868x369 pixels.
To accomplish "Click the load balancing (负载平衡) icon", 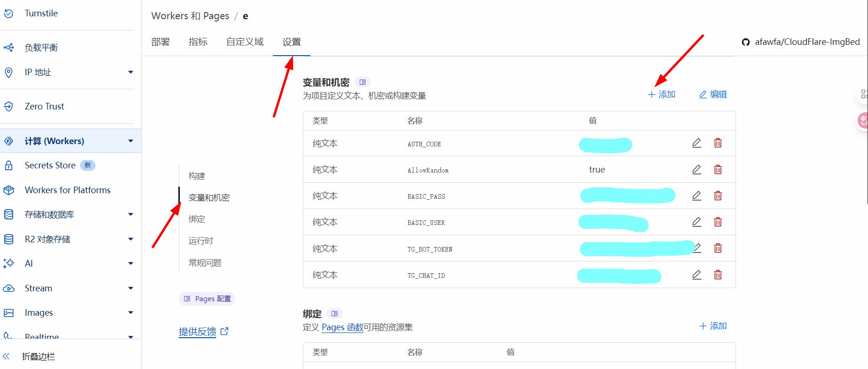I will coord(8,47).
